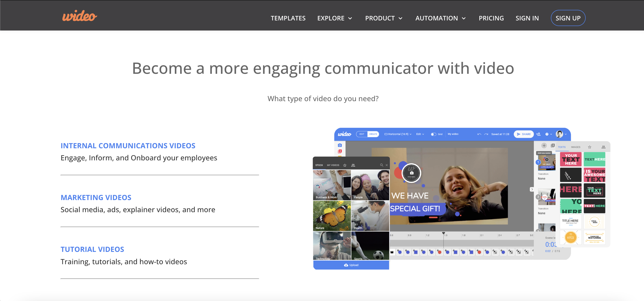Screen dimensions: 644x301
Task: Open the TEMPLATES menu item
Action: 288,18
